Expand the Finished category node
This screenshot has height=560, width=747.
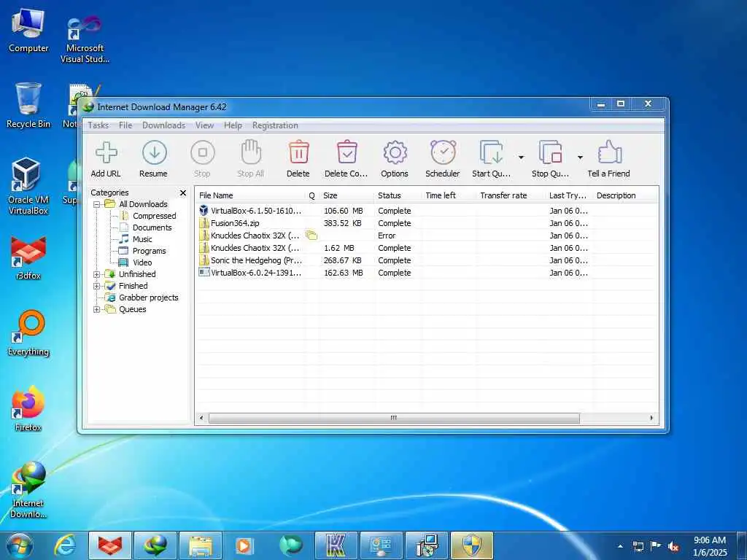pos(97,286)
